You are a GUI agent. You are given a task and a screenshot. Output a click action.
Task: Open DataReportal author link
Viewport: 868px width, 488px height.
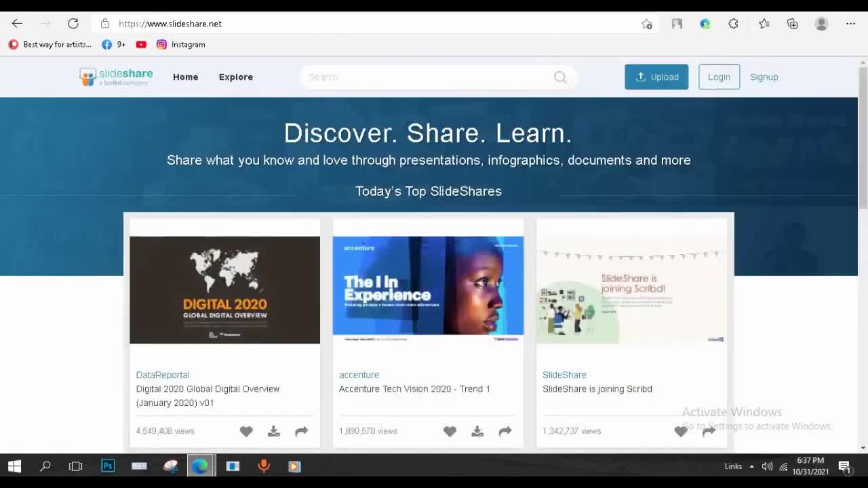click(163, 374)
